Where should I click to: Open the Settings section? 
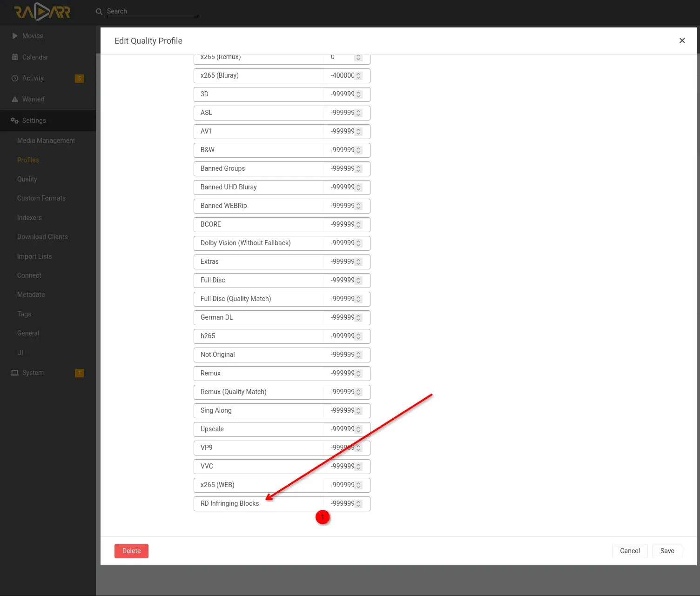click(x=48, y=121)
